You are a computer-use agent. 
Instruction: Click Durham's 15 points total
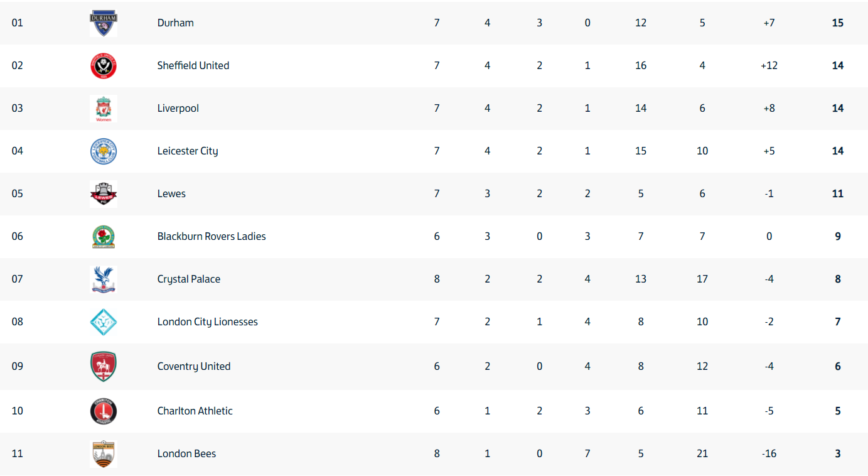tap(838, 23)
